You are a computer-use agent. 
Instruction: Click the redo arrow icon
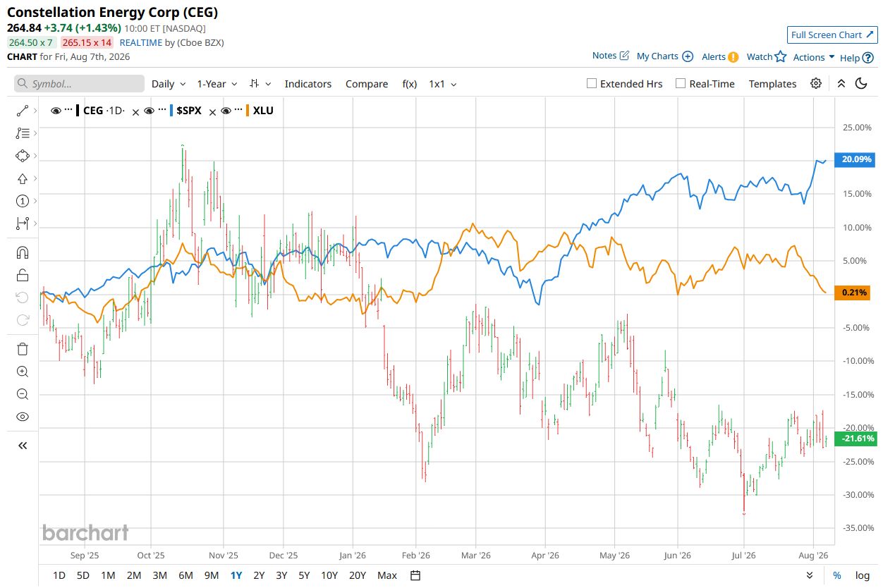tap(22, 320)
